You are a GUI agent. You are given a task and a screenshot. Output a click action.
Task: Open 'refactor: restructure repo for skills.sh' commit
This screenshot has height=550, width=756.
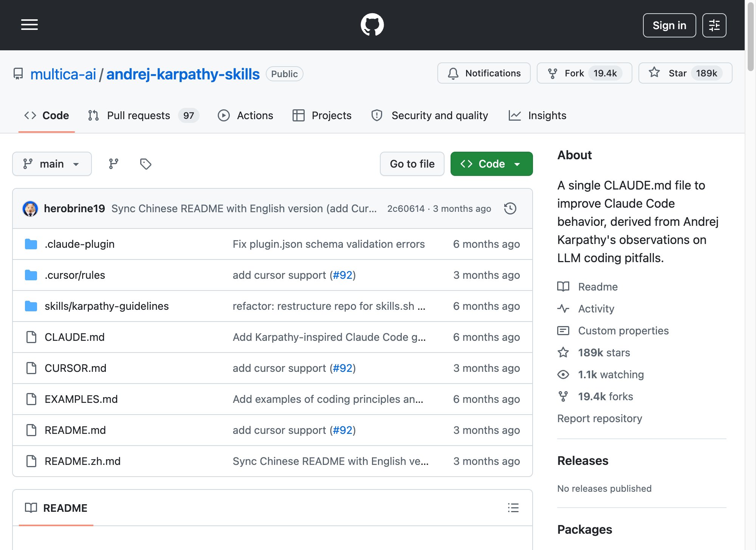[329, 306]
